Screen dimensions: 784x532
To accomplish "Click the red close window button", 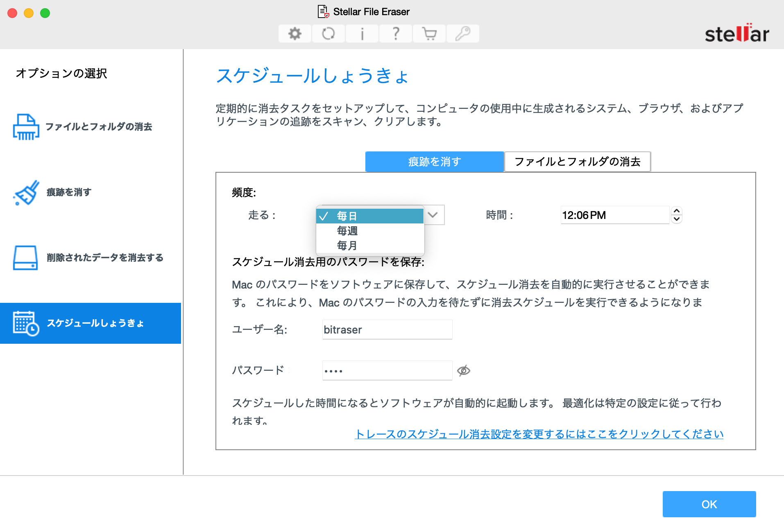I will coord(12,13).
